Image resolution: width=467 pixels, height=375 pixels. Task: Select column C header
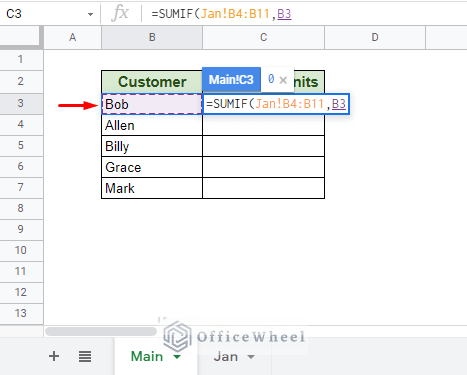(263, 37)
